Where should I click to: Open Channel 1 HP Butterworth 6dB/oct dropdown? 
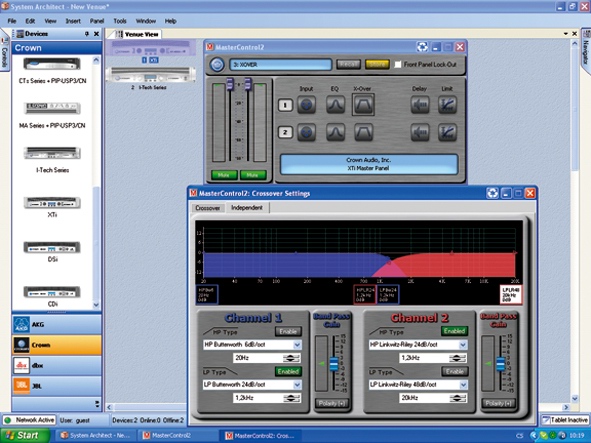(x=297, y=345)
